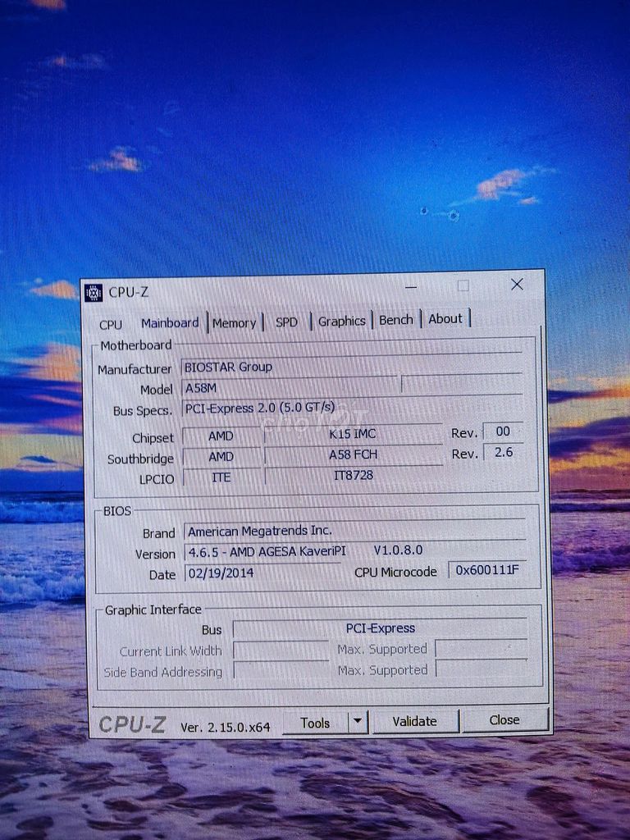Click the BIOS Version AGESA KaveriPI field
Image resolution: width=630 pixels, height=840 pixels.
coord(354,550)
